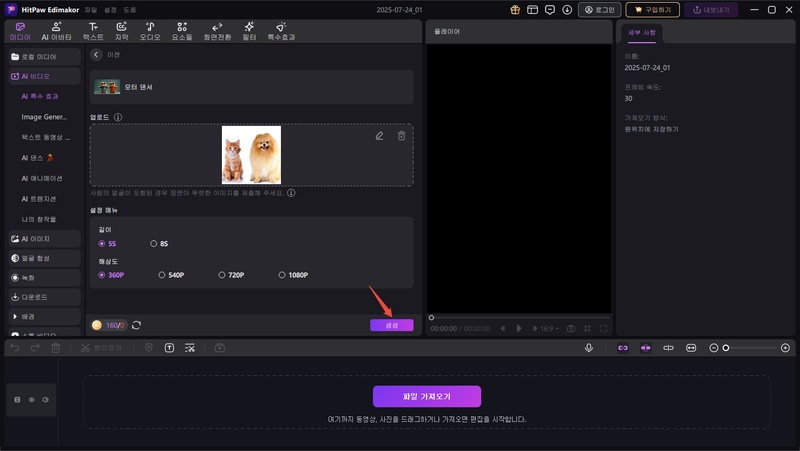Select the 8S length option

pyautogui.click(x=159, y=243)
